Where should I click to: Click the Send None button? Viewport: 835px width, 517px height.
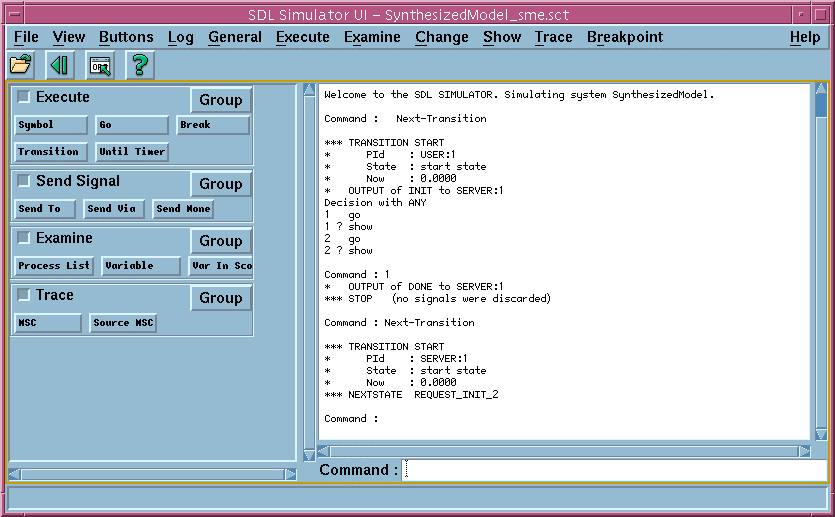[x=183, y=209]
